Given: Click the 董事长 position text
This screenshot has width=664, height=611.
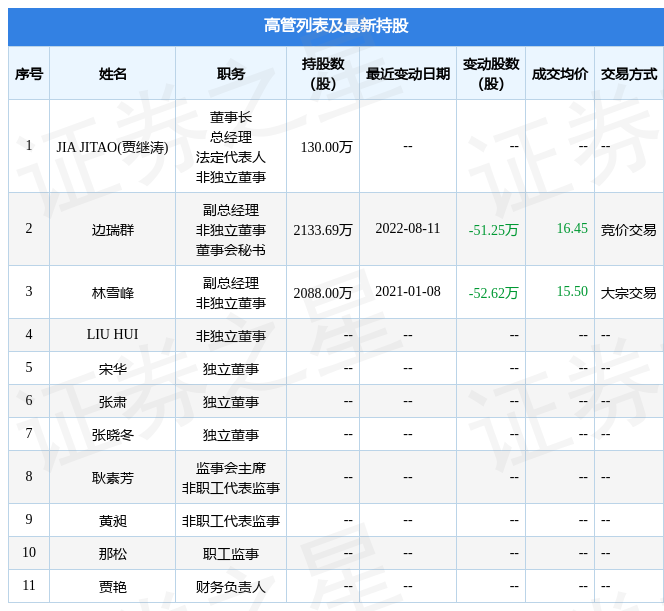Looking at the screenshot, I should coord(231,117).
